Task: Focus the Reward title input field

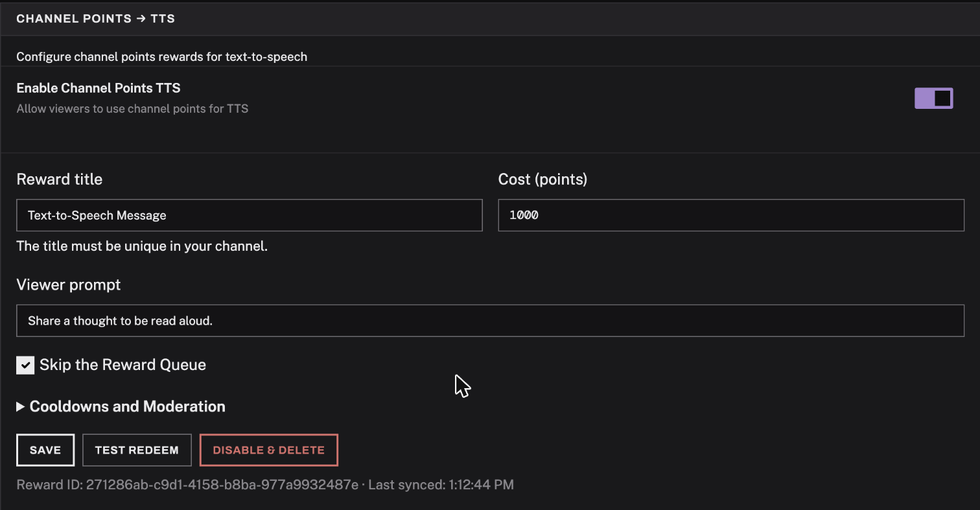Action: click(x=250, y=215)
